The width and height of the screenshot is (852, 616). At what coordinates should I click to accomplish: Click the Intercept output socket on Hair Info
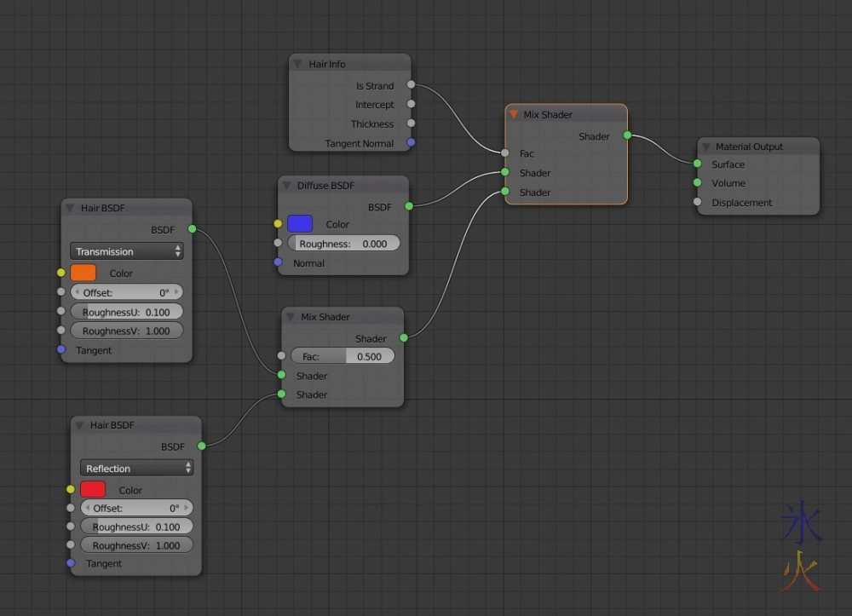click(x=412, y=104)
